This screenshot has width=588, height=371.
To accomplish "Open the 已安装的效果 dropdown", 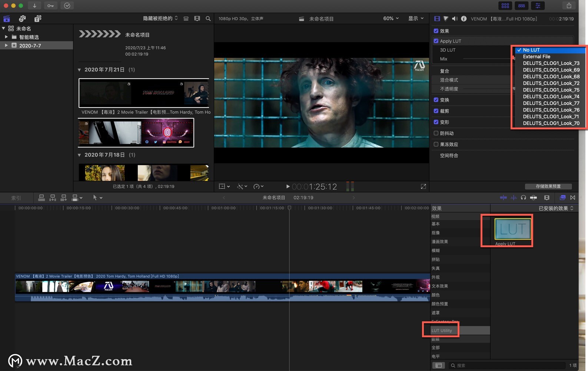I will pyautogui.click(x=556, y=208).
